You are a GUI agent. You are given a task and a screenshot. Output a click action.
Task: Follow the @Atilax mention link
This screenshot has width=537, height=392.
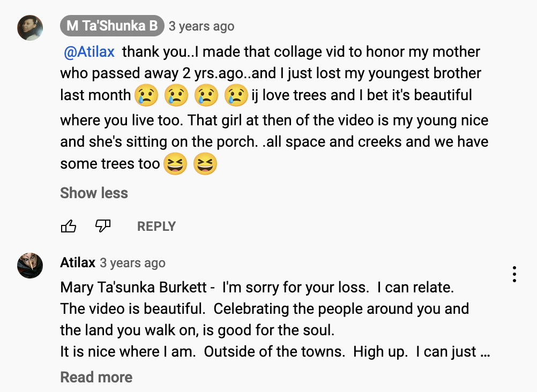[x=89, y=52]
